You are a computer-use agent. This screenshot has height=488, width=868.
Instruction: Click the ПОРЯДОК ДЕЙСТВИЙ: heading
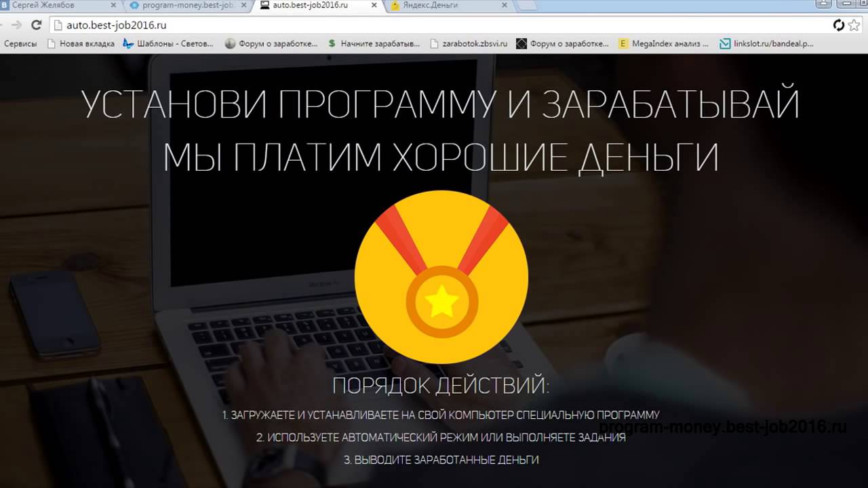click(441, 386)
